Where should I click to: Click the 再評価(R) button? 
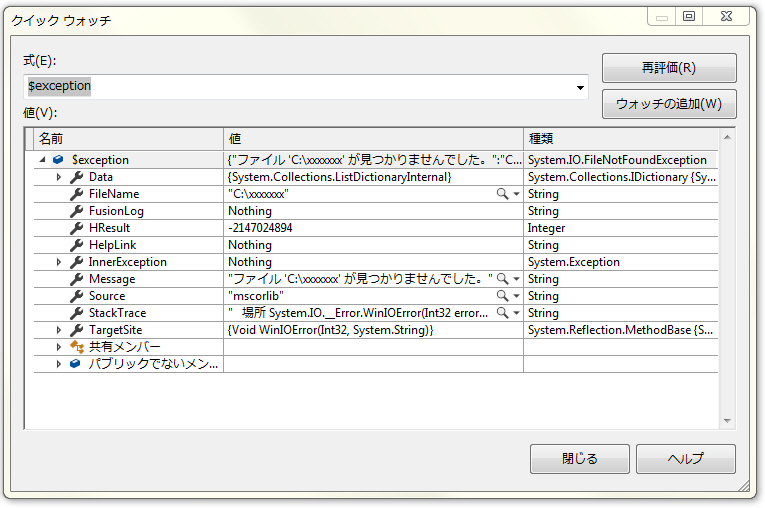(669, 68)
